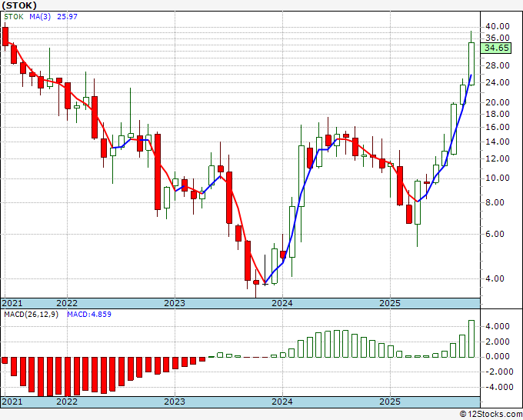Click the 40.00 price axis label

click(498, 26)
